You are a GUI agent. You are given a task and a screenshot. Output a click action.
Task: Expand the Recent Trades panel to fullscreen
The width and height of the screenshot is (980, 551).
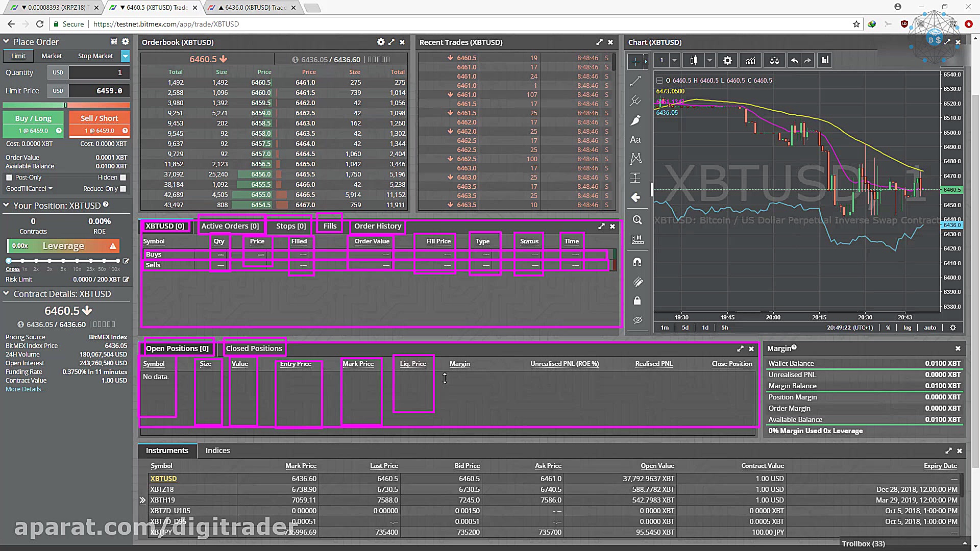[x=599, y=42]
